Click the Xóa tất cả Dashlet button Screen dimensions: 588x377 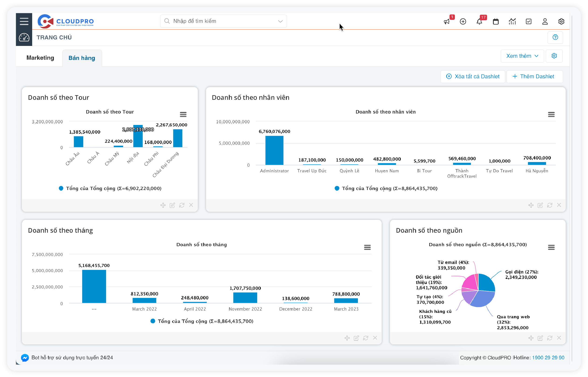pos(473,77)
